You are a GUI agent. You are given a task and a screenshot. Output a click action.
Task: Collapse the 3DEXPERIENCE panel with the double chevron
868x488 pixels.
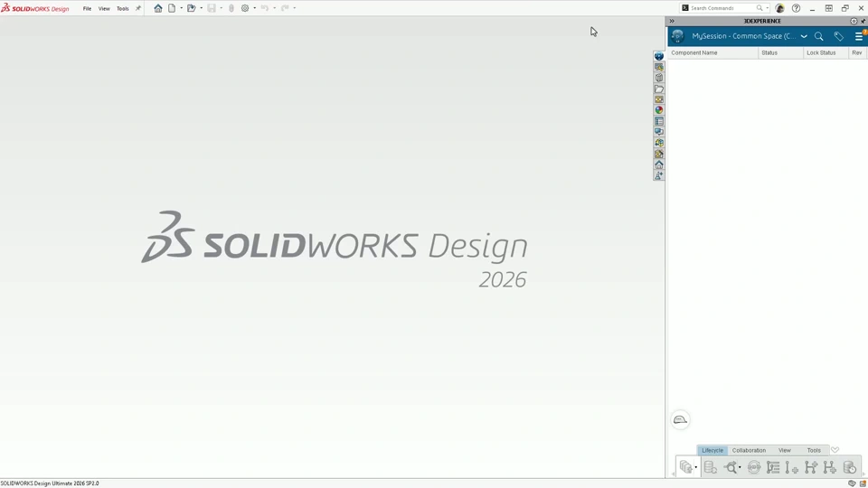pyautogui.click(x=672, y=21)
